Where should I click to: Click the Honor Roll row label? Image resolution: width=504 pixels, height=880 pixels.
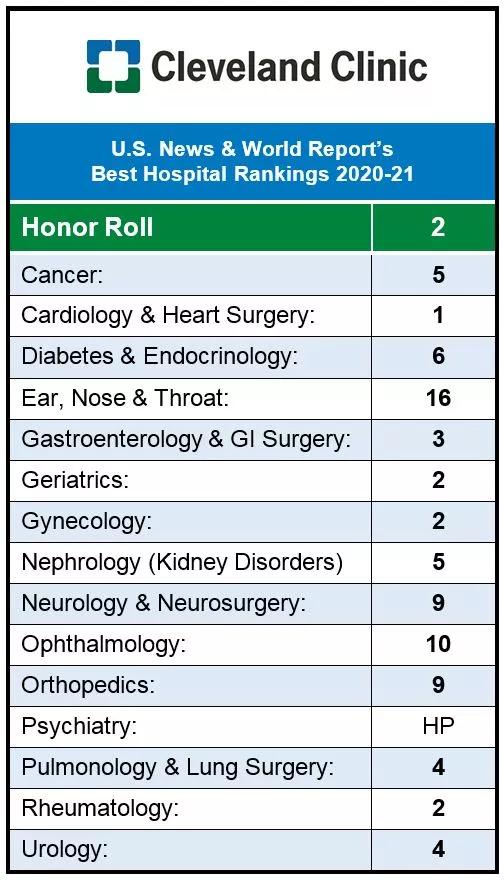[x=87, y=227]
